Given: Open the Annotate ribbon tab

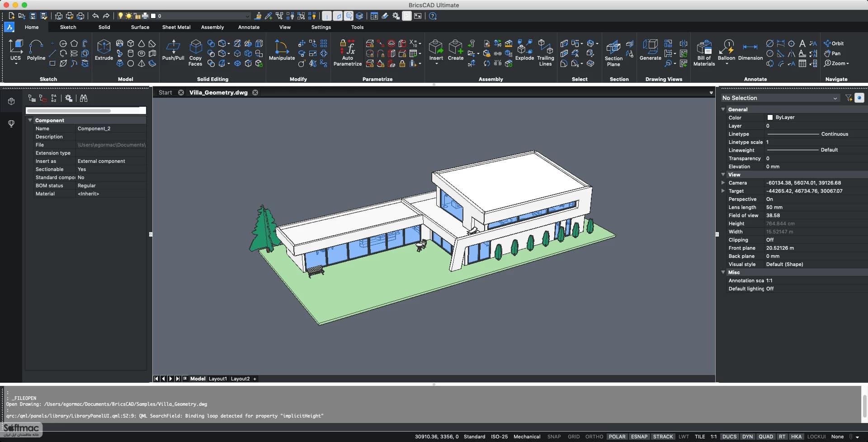Looking at the screenshot, I should (249, 27).
